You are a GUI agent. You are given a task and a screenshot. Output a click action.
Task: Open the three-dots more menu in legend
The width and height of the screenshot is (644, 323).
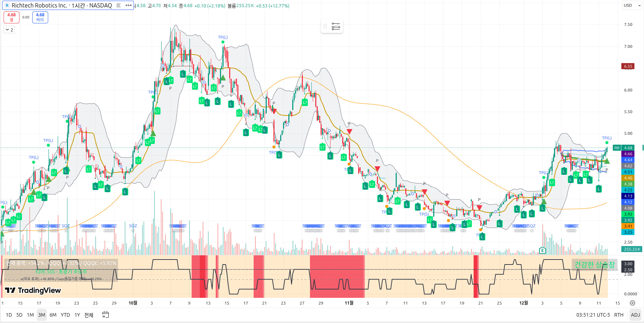(x=128, y=5)
